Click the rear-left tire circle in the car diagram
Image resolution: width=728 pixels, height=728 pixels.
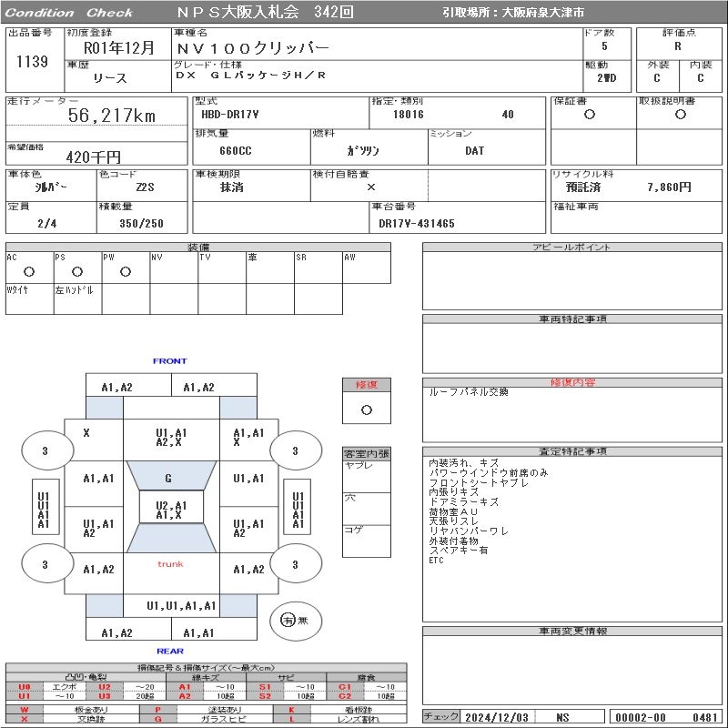(45, 564)
